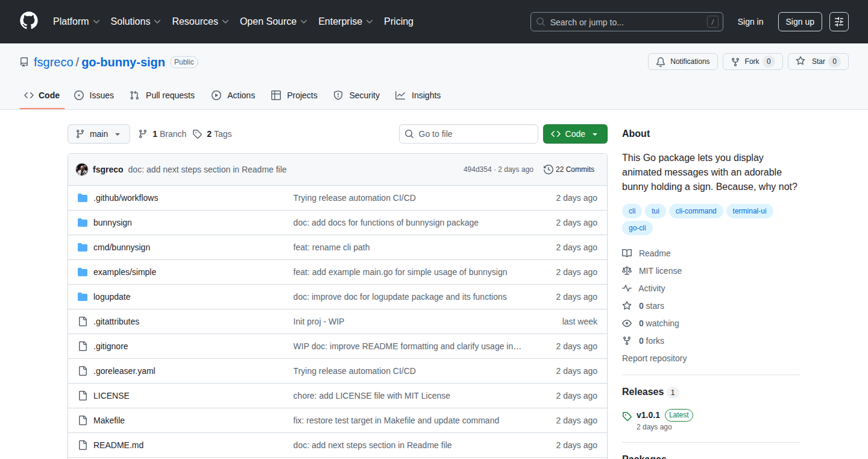The image size is (868, 459).
Task: Open commit message 'feat: rename cli path'
Action: [x=332, y=247]
